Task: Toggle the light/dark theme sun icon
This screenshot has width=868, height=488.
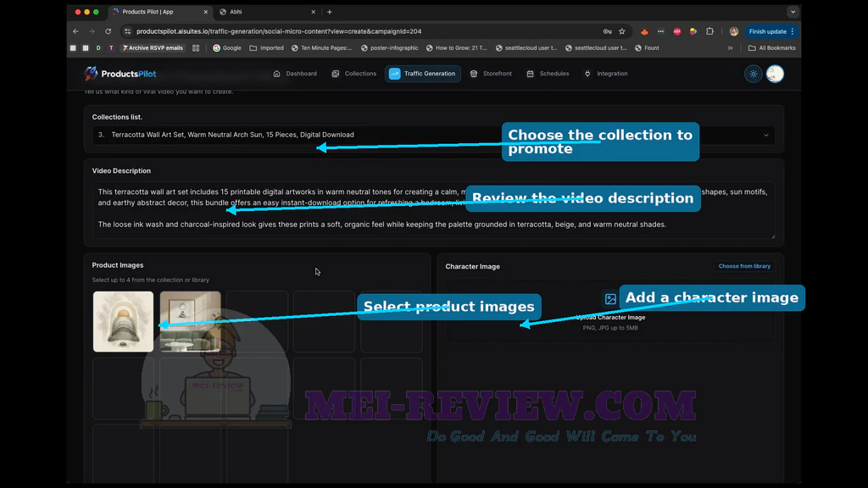Action: pos(754,74)
